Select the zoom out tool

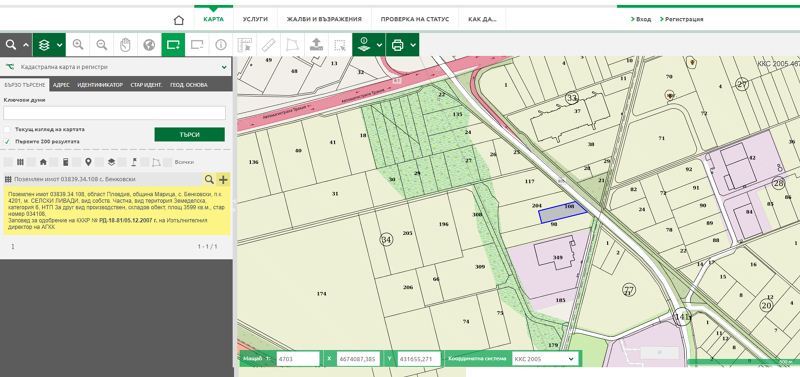point(102,45)
